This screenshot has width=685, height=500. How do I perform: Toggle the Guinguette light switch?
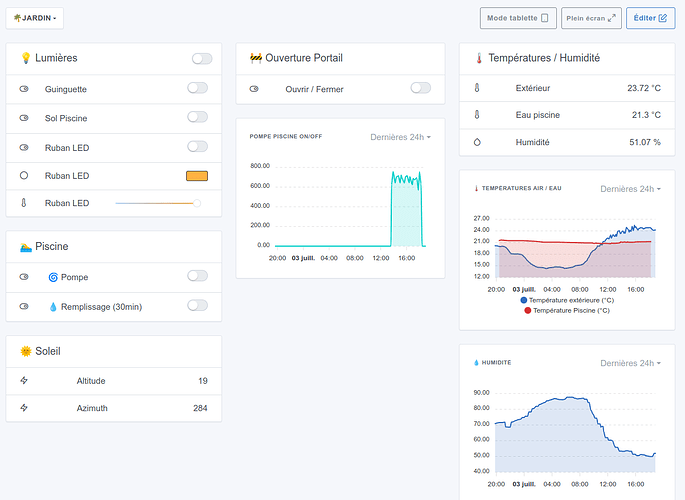point(197,88)
